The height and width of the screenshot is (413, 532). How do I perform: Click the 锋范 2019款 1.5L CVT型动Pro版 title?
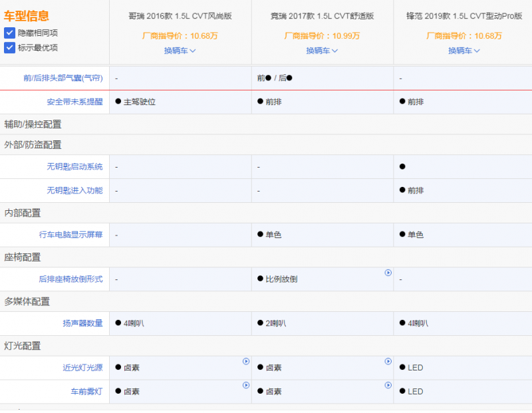pyautogui.click(x=464, y=16)
